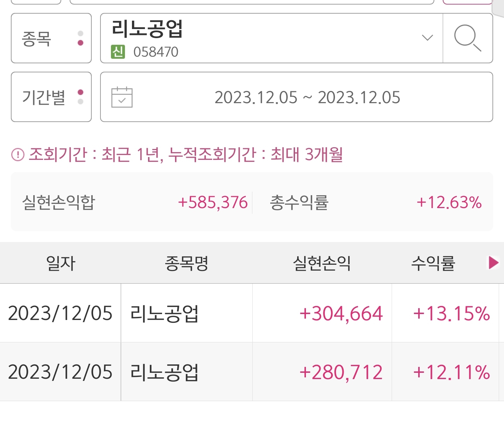Expand the 리노공업 stock dropdown chevron

427,38
